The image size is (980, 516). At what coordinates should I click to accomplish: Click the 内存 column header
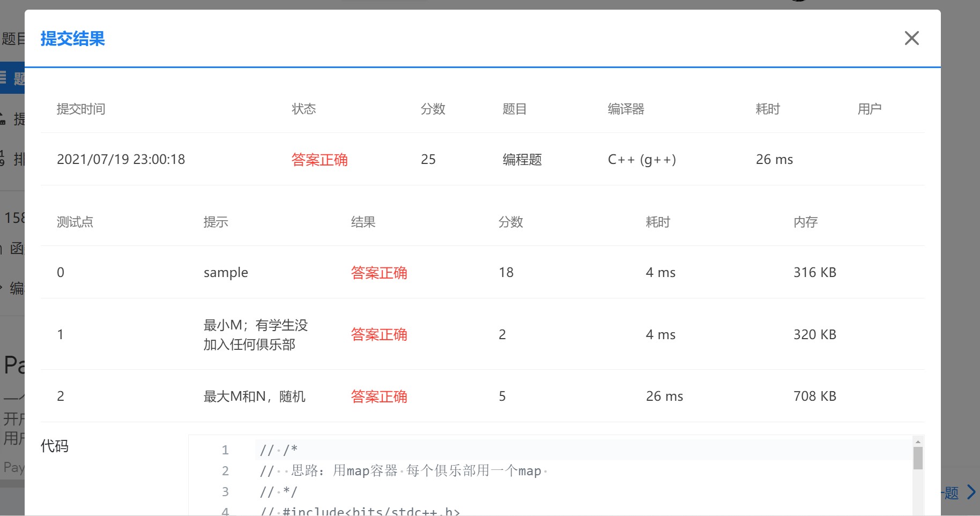(x=805, y=222)
